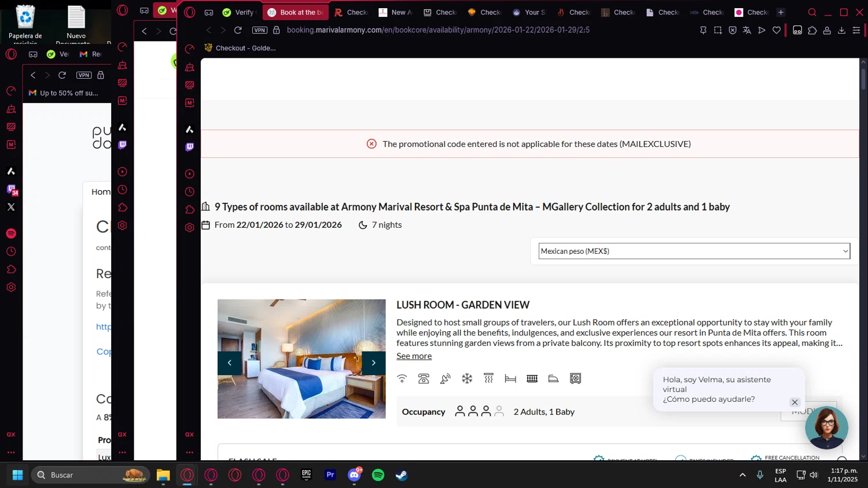The image size is (868, 488).
Task: Open Twitch with 34 badge in leftmost sidebar
Action: 12,190
